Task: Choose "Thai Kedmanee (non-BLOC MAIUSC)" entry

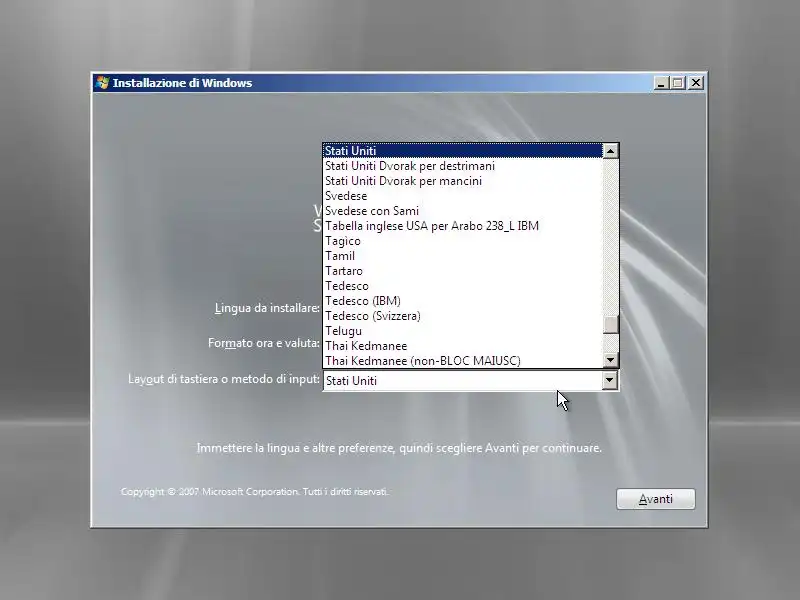Action: pyautogui.click(x=463, y=361)
